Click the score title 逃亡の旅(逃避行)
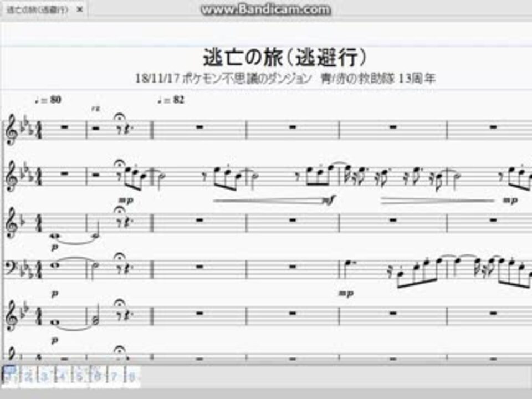The width and height of the screenshot is (532, 399). coord(285,57)
